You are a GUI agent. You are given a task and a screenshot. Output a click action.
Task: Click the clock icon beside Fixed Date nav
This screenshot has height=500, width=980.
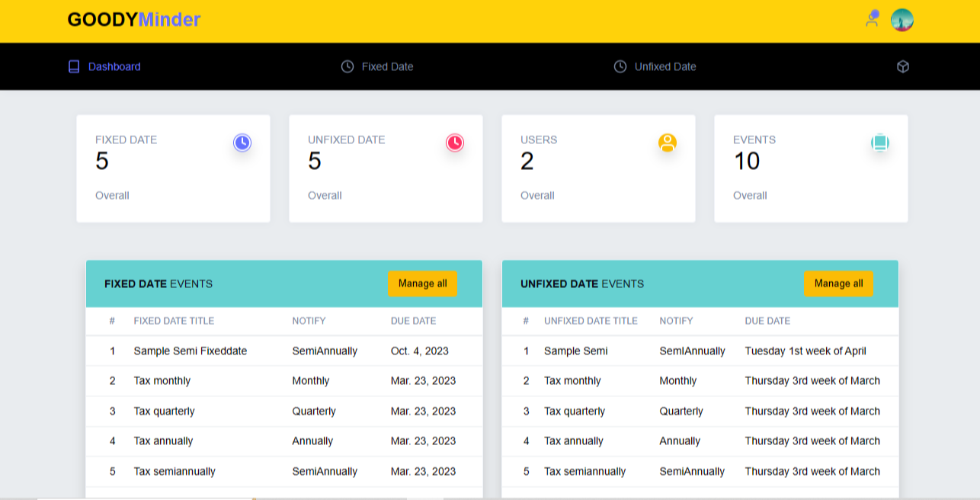tap(347, 66)
